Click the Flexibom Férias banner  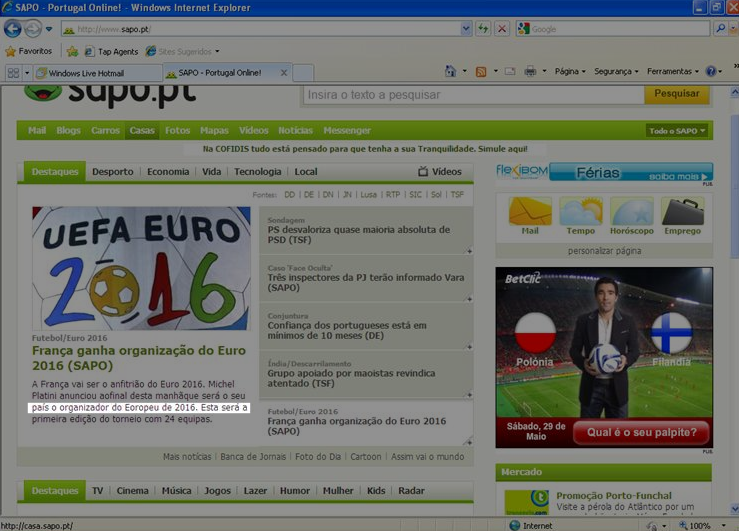(604, 172)
